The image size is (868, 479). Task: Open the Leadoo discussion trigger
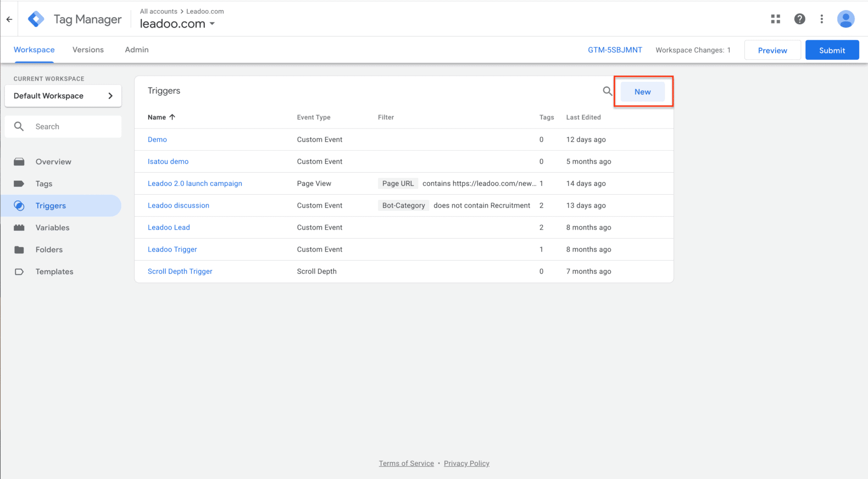(x=178, y=205)
